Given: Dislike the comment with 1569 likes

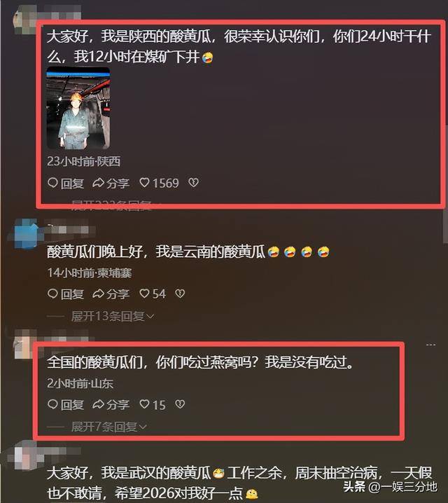Looking at the screenshot, I should (194, 183).
